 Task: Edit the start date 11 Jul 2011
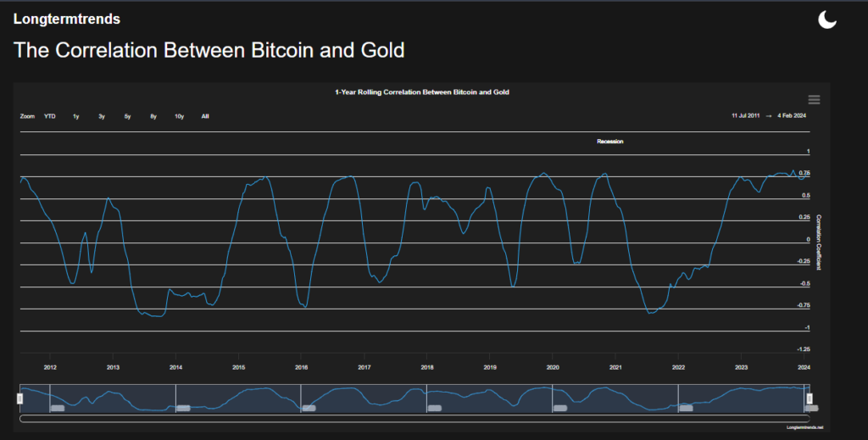[747, 114]
